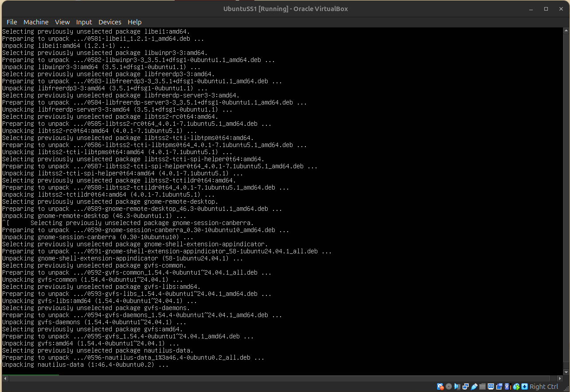Click the CPU virtualization status icon

508,387
